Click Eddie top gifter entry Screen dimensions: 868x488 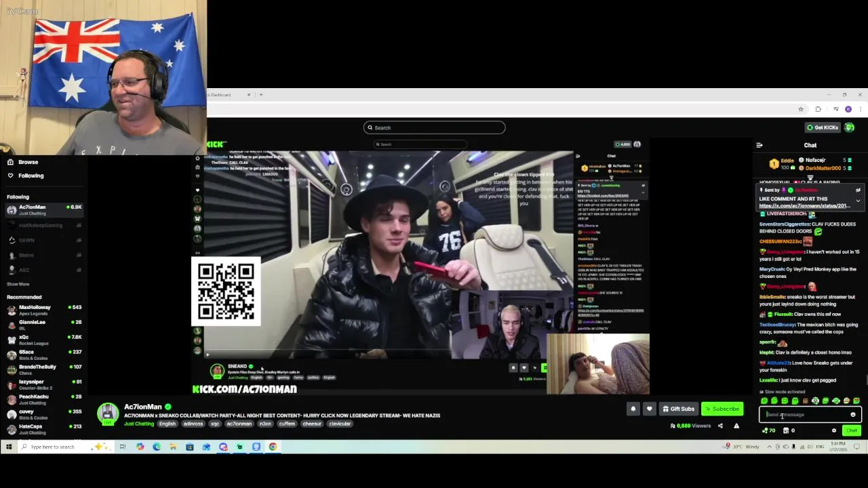pos(782,164)
